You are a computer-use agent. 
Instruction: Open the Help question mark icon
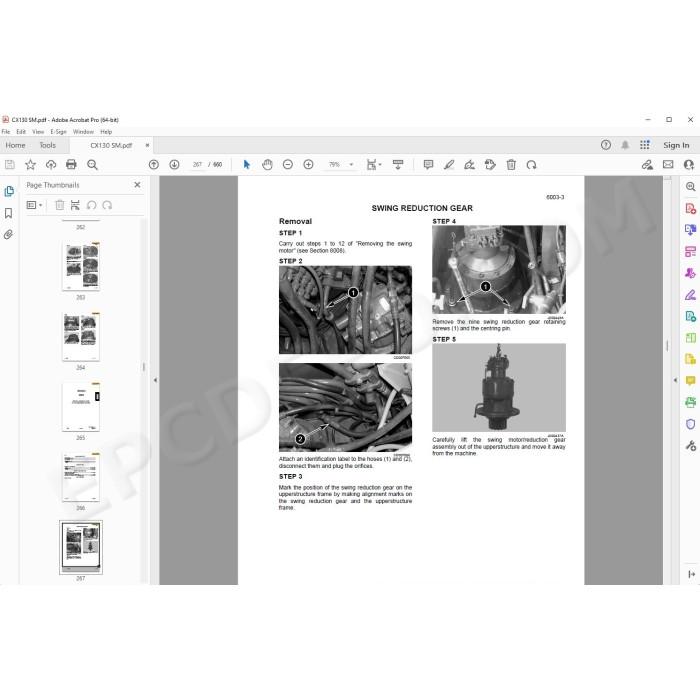606,145
